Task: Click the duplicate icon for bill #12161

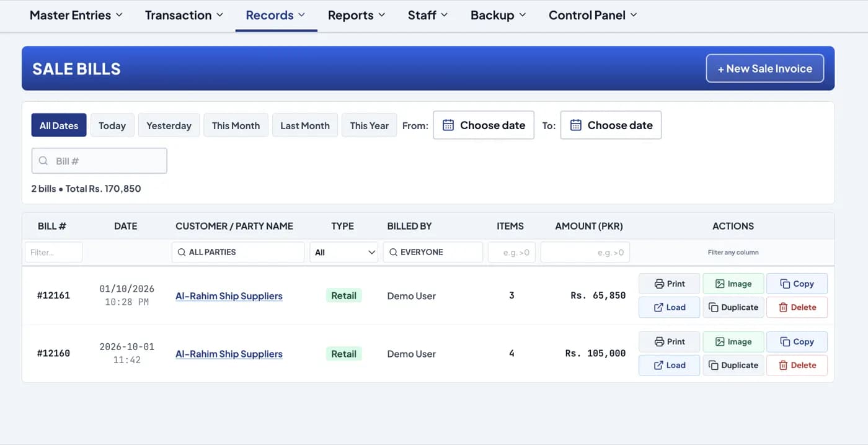Action: click(x=714, y=307)
